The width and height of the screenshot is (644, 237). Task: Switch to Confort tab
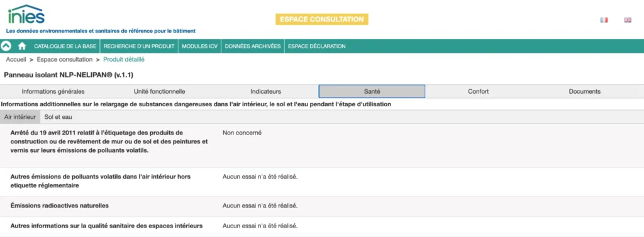(x=478, y=92)
